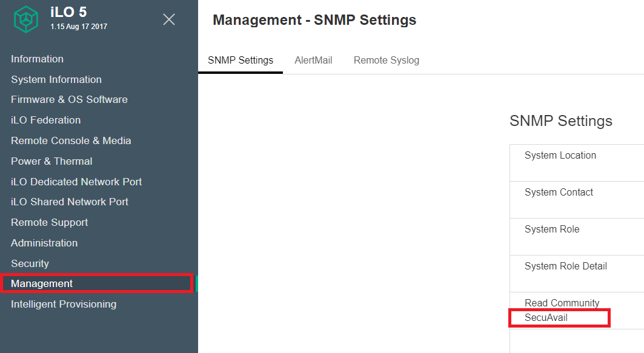Open iLO Shared Network Port settings

coord(70,202)
